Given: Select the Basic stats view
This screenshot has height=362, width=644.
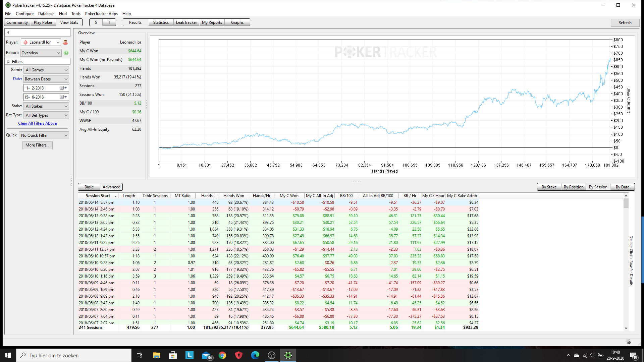Looking at the screenshot, I should coord(89,187).
